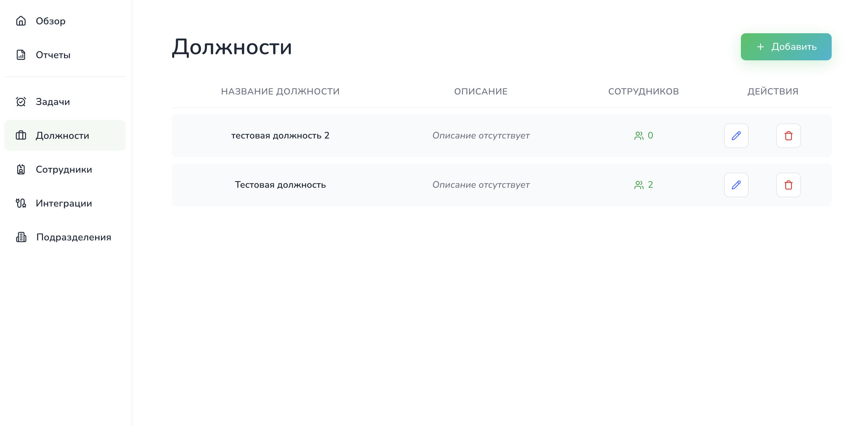Sort by НАЗВАНИЕ ДОЛЖНОСТИ column header
Viewport: 868px width, 426px height.
(x=280, y=91)
